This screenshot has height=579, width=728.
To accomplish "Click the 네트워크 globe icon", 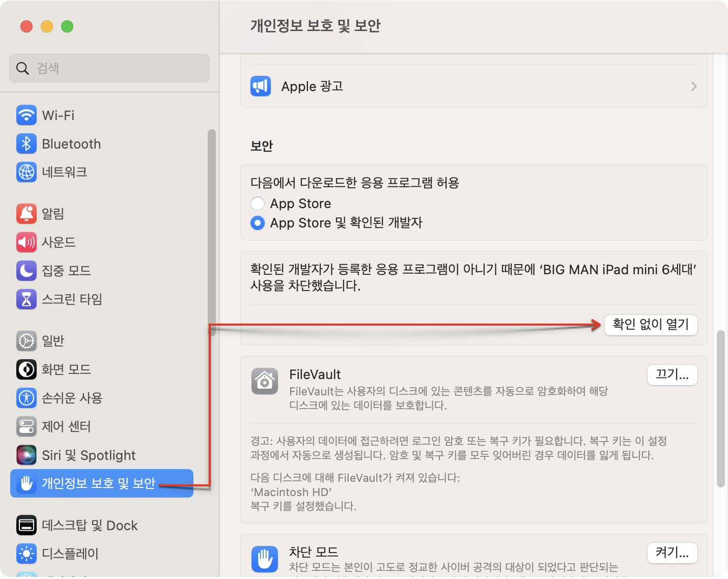I will tap(26, 172).
